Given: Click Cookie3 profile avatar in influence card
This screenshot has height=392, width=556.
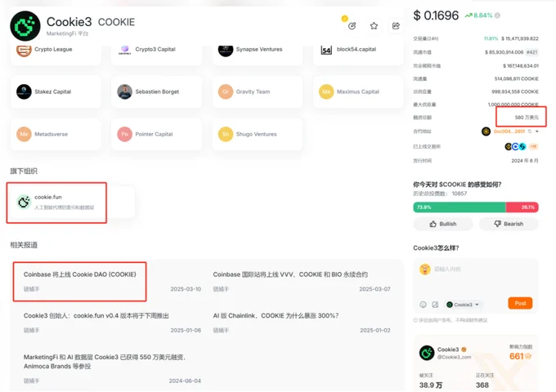Looking at the screenshot, I should pos(427,353).
